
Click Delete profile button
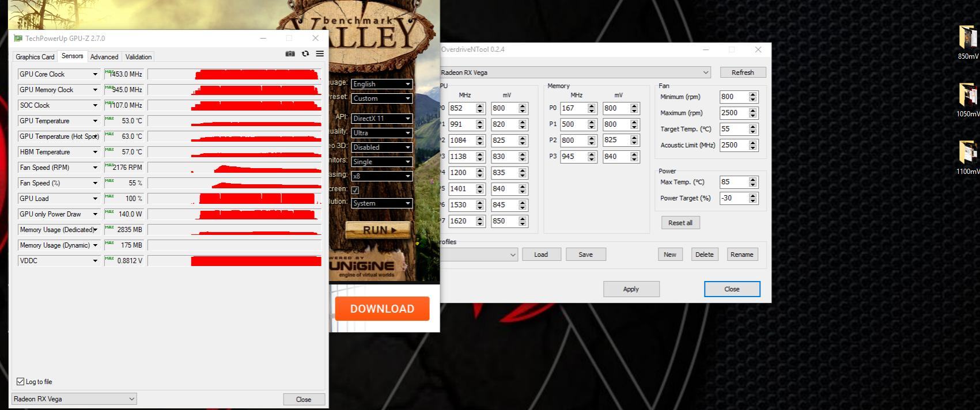[x=705, y=255]
